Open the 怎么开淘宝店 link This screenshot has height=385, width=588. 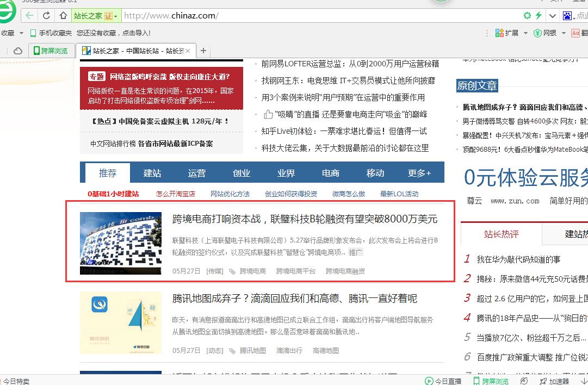(x=176, y=194)
